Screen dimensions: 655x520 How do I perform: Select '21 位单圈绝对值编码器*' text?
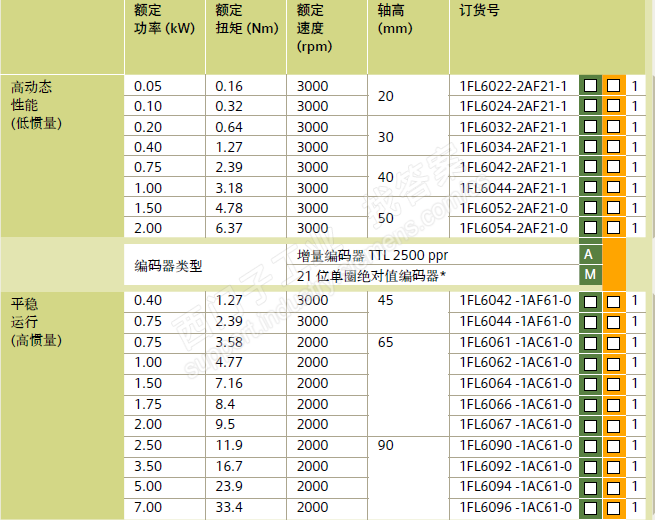coord(371,276)
